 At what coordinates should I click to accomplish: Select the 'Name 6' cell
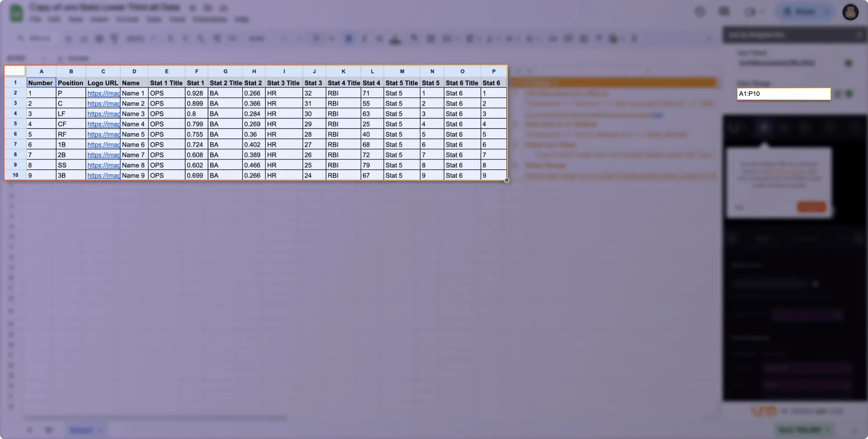click(134, 145)
